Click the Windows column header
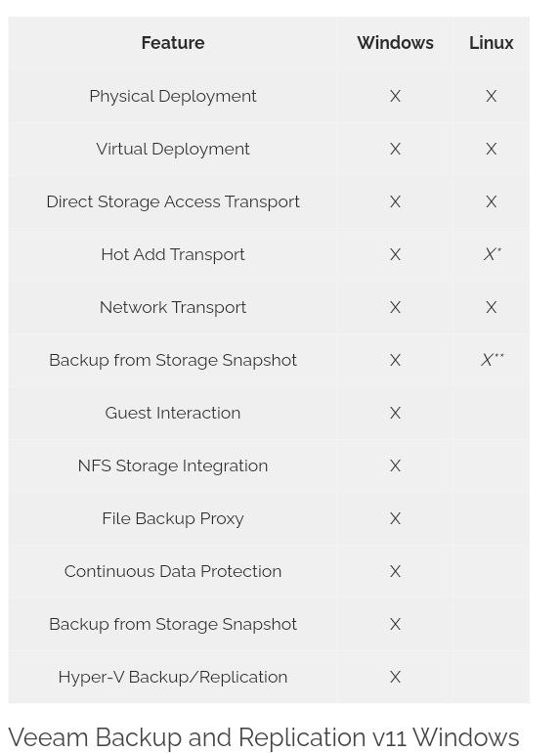 (395, 43)
